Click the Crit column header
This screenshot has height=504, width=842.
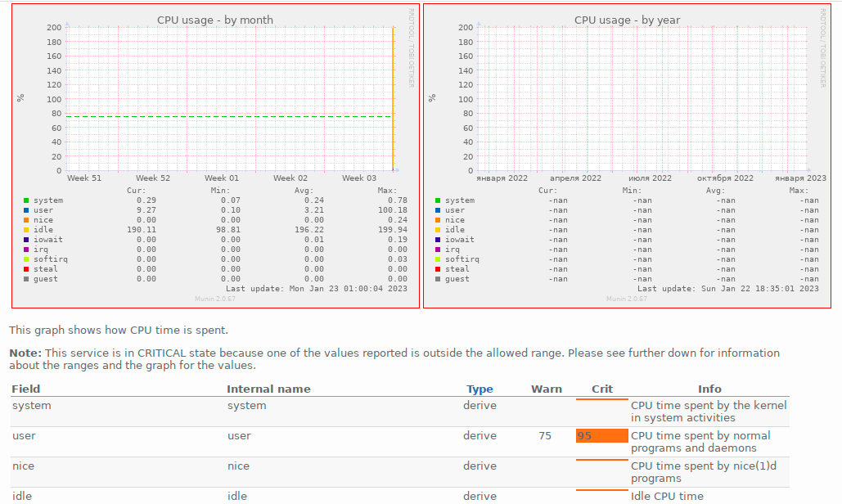pos(602,389)
